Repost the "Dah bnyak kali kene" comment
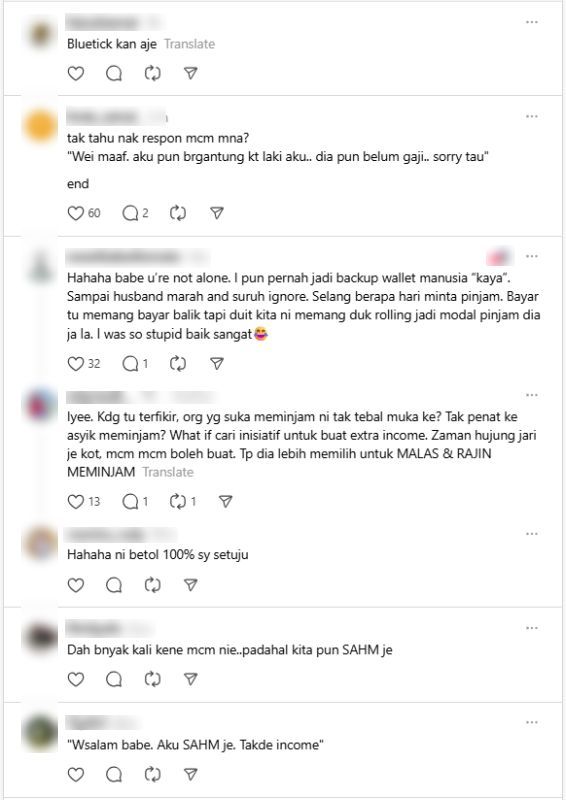Screen dimensions: 566x800 click(x=152, y=679)
